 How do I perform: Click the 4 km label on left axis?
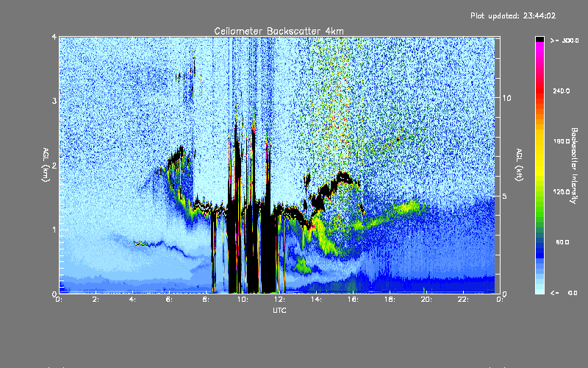point(54,38)
